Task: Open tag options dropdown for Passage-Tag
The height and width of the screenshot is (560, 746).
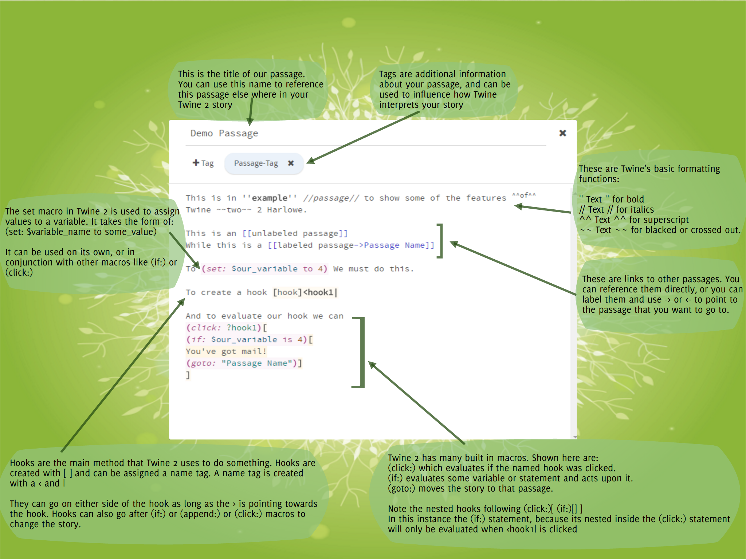Action: tap(256, 163)
